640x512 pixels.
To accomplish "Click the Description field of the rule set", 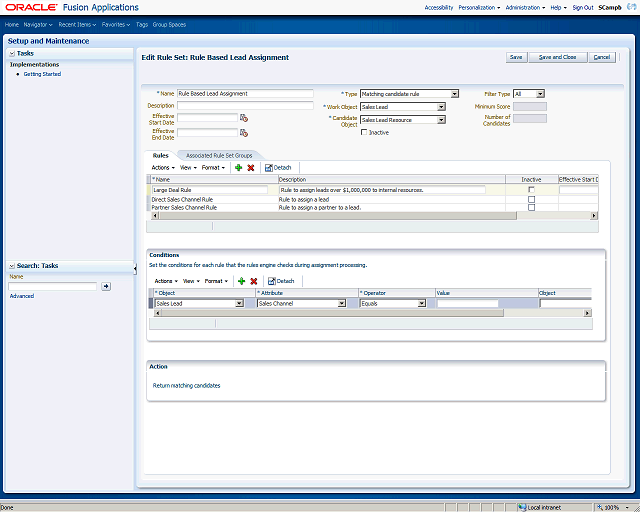I will click(245, 106).
